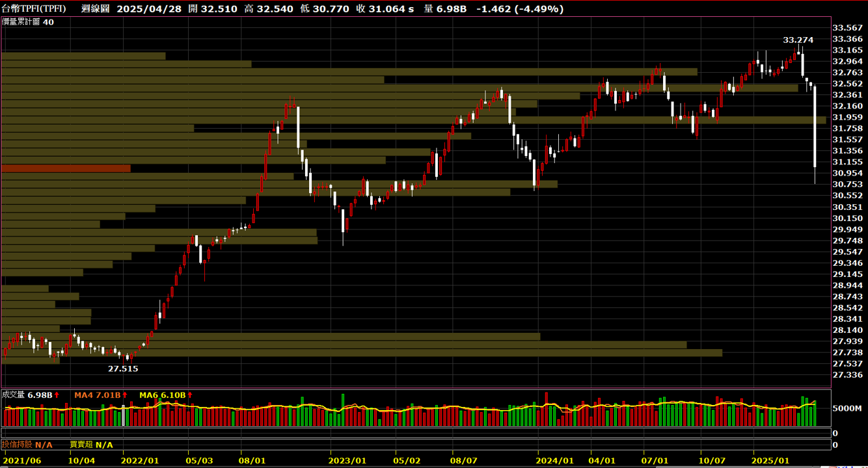Image resolution: width=868 pixels, height=468 pixels.
Task: Click the high price 高 32.540
Action: click(x=269, y=8)
